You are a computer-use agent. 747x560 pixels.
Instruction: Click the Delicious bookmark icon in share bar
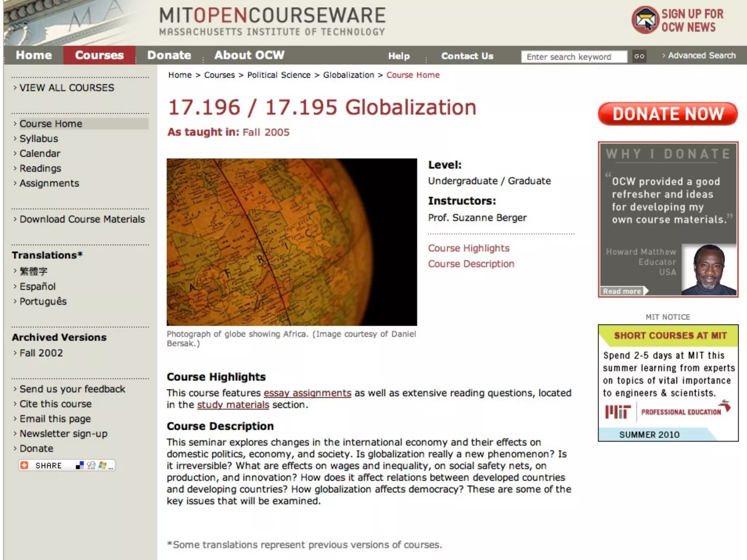click(x=80, y=465)
